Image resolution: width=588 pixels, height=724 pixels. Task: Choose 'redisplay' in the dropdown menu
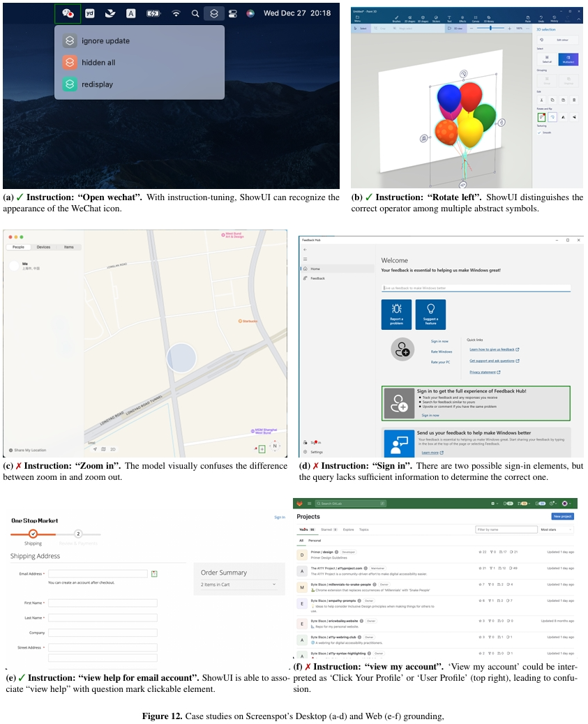pos(140,84)
